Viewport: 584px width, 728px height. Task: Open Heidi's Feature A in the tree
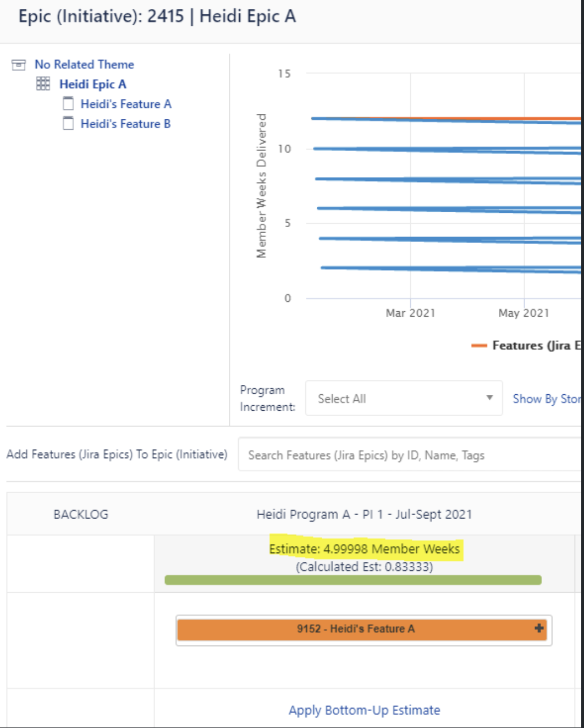(126, 104)
